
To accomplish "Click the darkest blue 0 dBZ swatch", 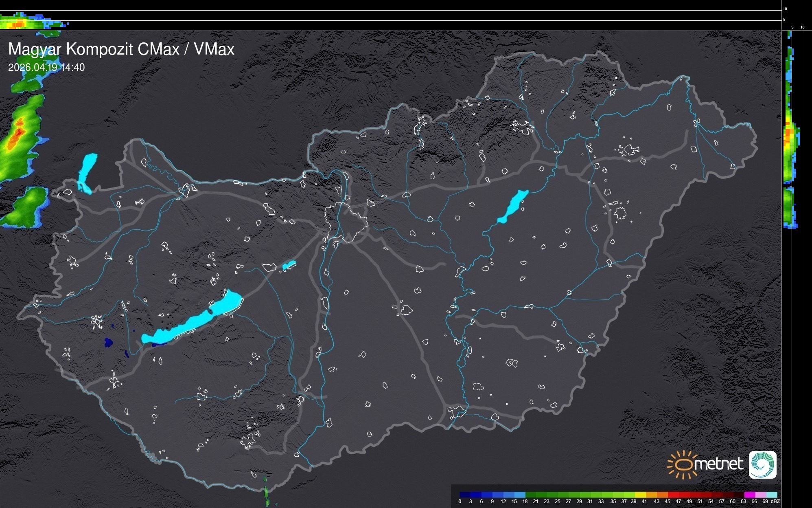I will [x=465, y=495].
